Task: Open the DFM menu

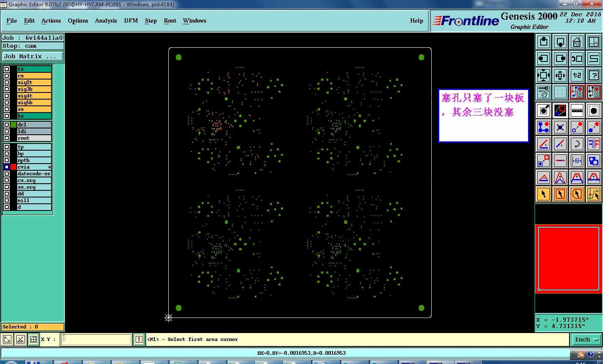Action: 131,21
